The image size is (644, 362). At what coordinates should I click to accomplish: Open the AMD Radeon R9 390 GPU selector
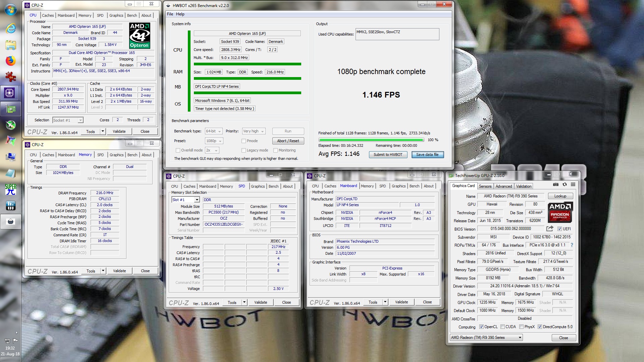[486, 338]
